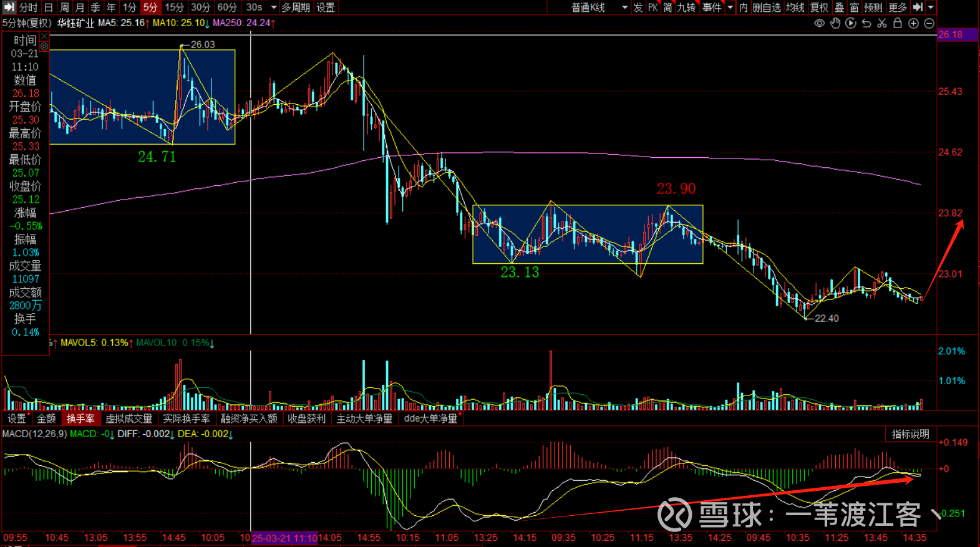Open 设置 in top period toolbar

tap(326, 7)
